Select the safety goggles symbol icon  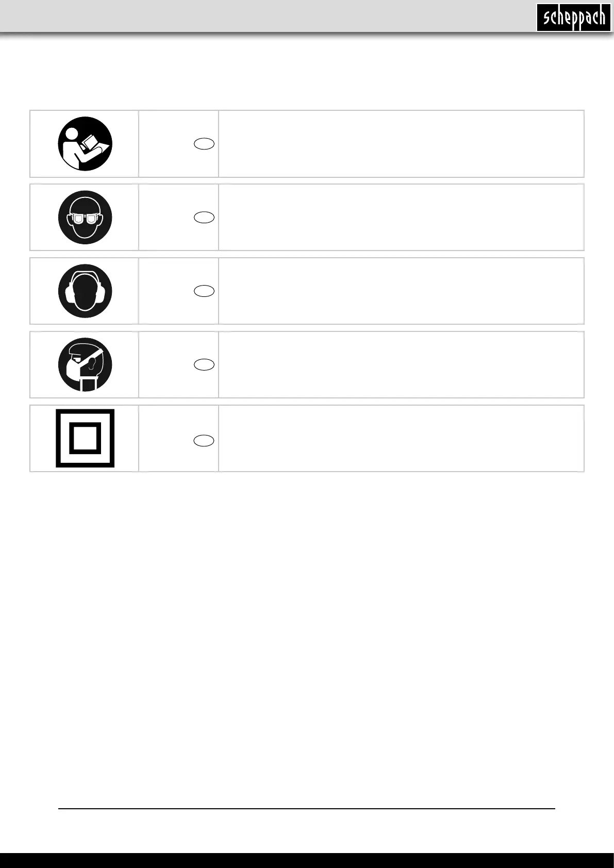(85, 218)
